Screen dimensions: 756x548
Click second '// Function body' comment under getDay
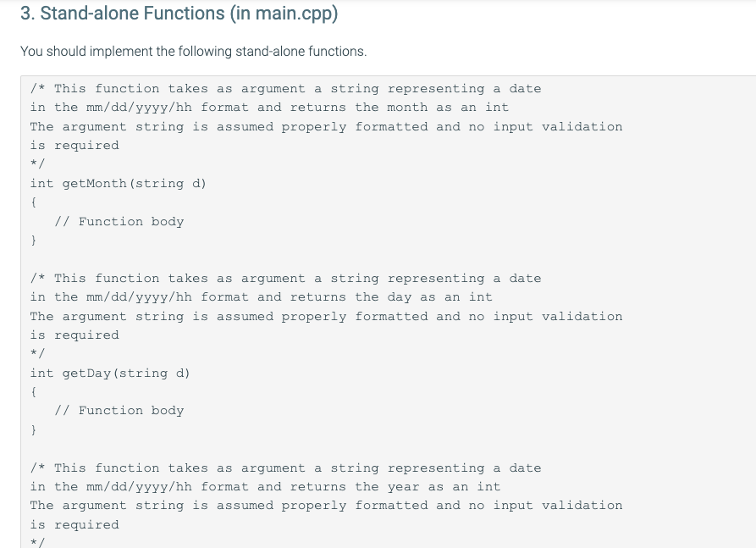[119, 411]
